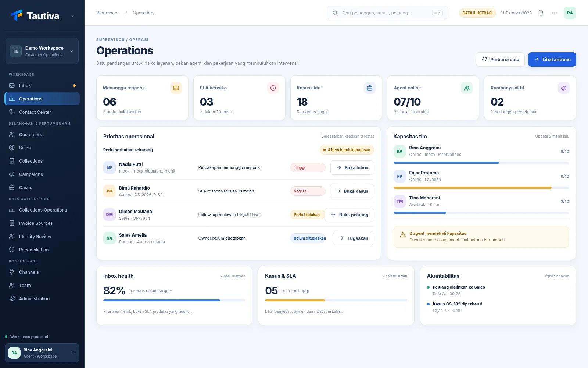Viewport: 588px width, 368px height.
Task: Select Collections Operations in sidebar
Action: tap(42, 210)
